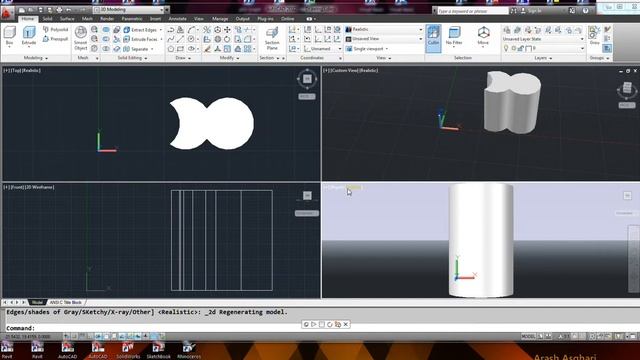
Task: Start the Presspull tool
Action: (56, 39)
